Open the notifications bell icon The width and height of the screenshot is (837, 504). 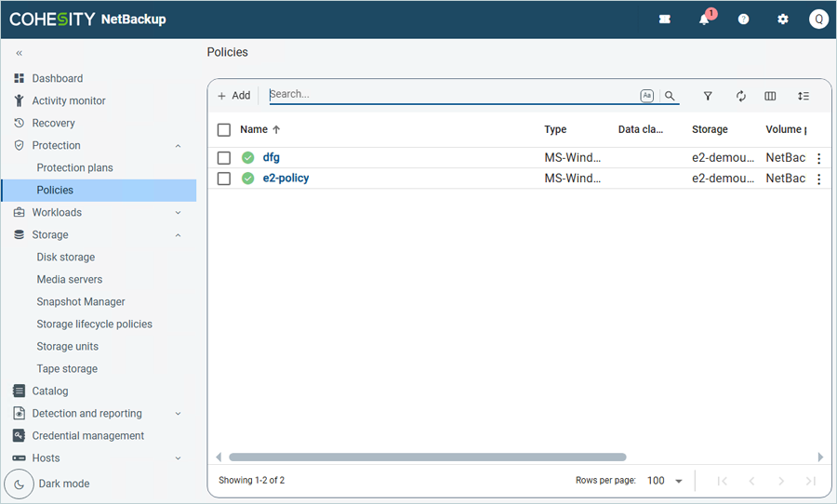tap(704, 20)
